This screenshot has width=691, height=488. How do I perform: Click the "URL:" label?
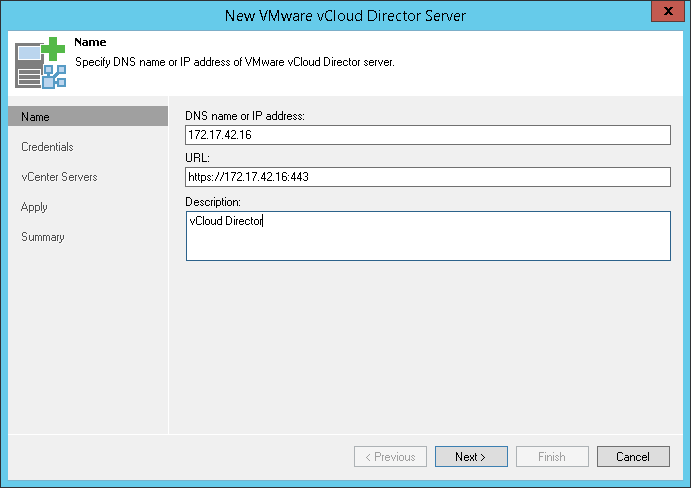point(196,158)
